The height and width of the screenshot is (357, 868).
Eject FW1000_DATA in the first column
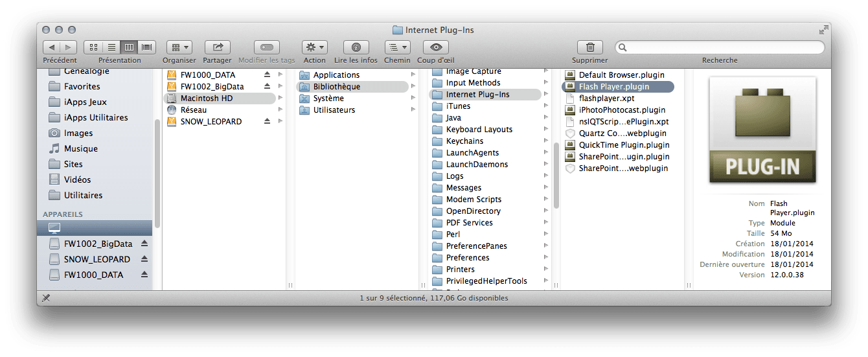(x=267, y=75)
